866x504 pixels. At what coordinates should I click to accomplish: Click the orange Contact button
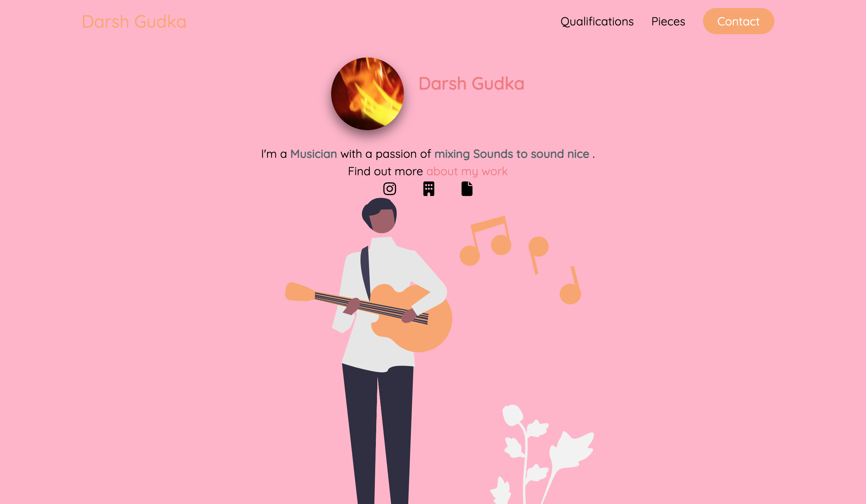738,21
